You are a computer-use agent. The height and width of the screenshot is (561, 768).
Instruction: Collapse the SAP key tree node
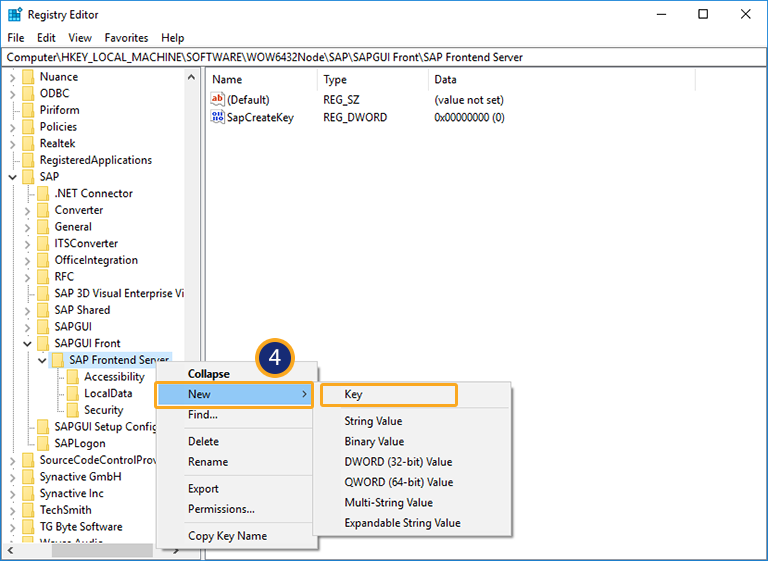point(12,177)
